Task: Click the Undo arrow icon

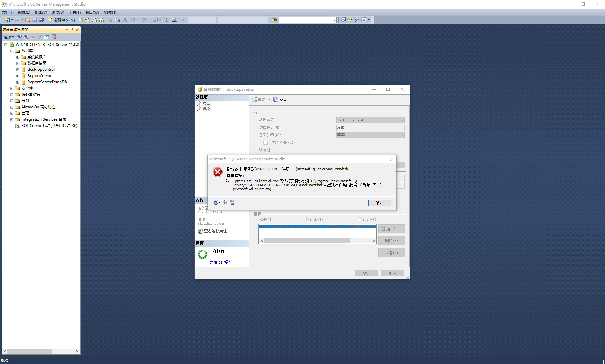Action: tap(133, 20)
